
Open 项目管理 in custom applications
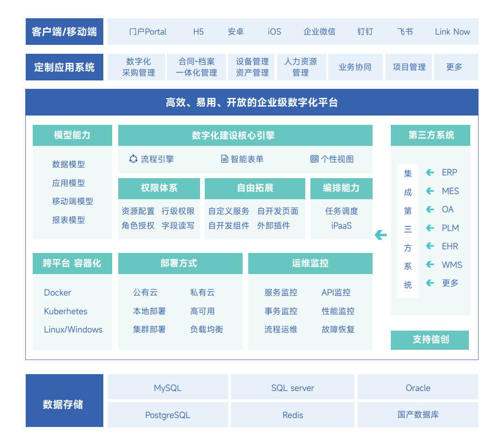point(409,67)
